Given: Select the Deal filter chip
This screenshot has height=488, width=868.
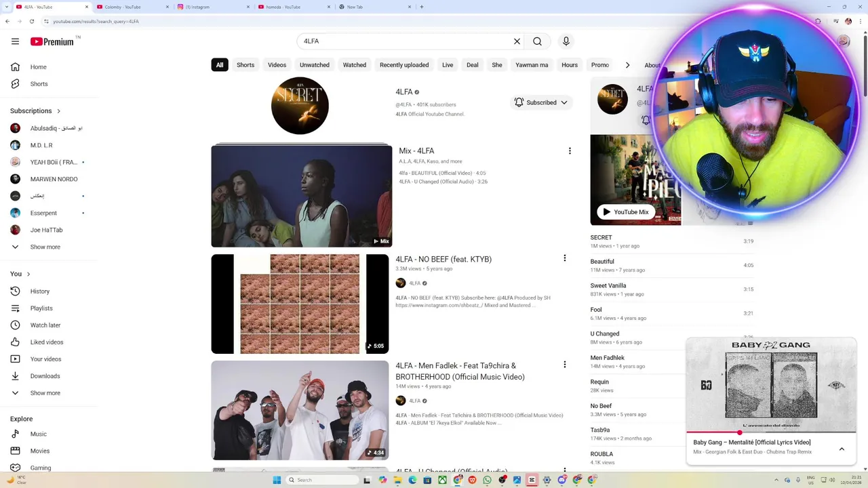Looking at the screenshot, I should pos(473,65).
